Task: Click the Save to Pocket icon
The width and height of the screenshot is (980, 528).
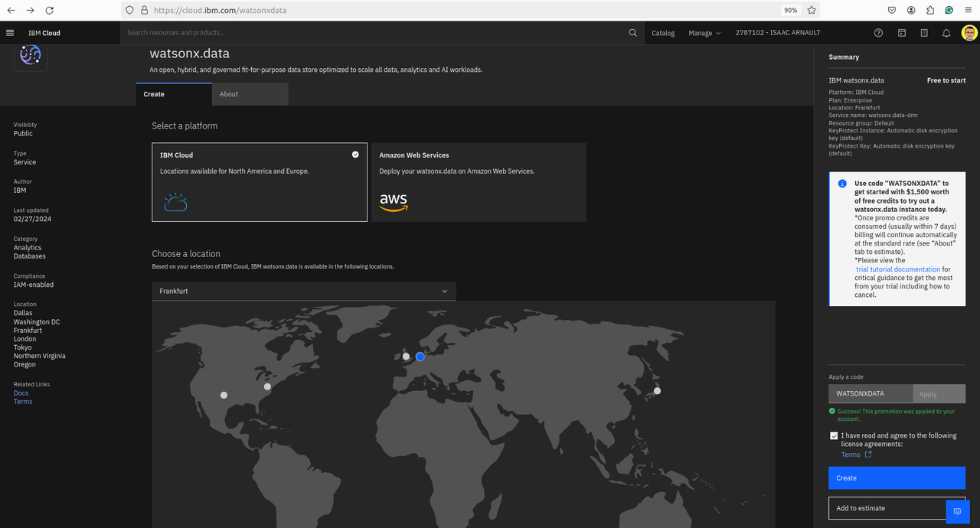Action: pyautogui.click(x=892, y=10)
